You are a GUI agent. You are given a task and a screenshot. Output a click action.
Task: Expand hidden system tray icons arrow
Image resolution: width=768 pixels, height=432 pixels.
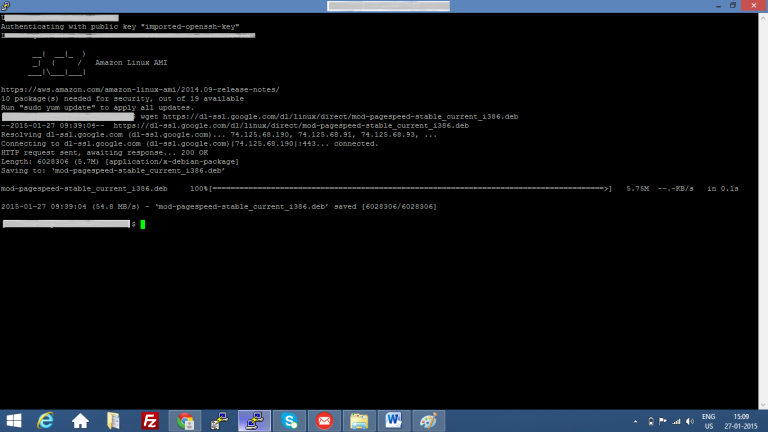637,421
